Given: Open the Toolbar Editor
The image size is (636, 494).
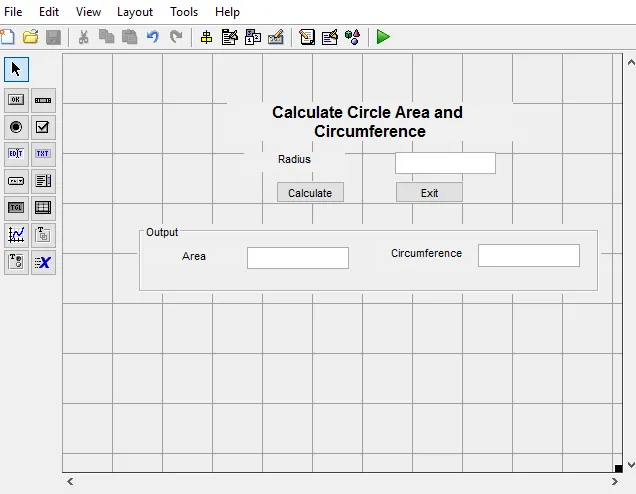Looking at the screenshot, I should coord(276,37).
